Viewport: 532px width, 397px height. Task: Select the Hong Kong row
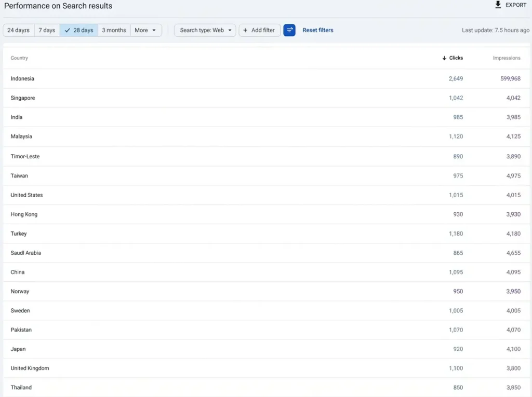(267, 214)
